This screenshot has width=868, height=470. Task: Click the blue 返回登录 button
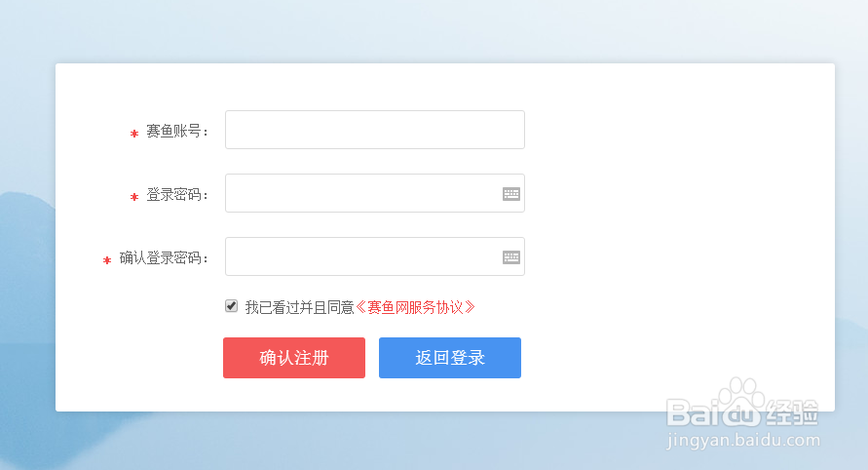click(x=449, y=358)
